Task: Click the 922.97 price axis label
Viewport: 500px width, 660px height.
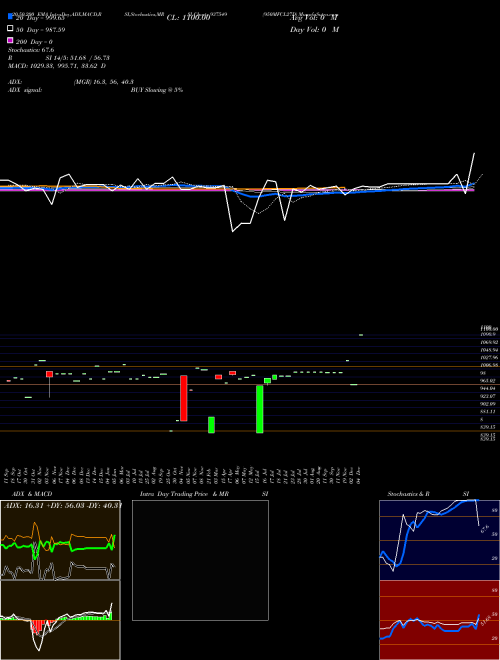Action: click(488, 396)
